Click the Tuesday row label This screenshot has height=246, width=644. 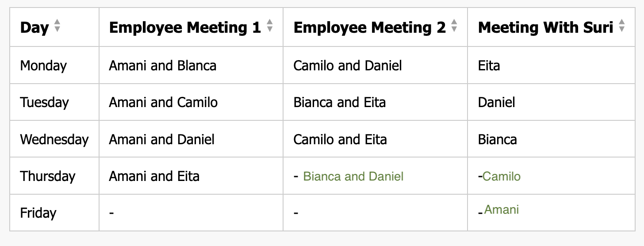[44, 103]
